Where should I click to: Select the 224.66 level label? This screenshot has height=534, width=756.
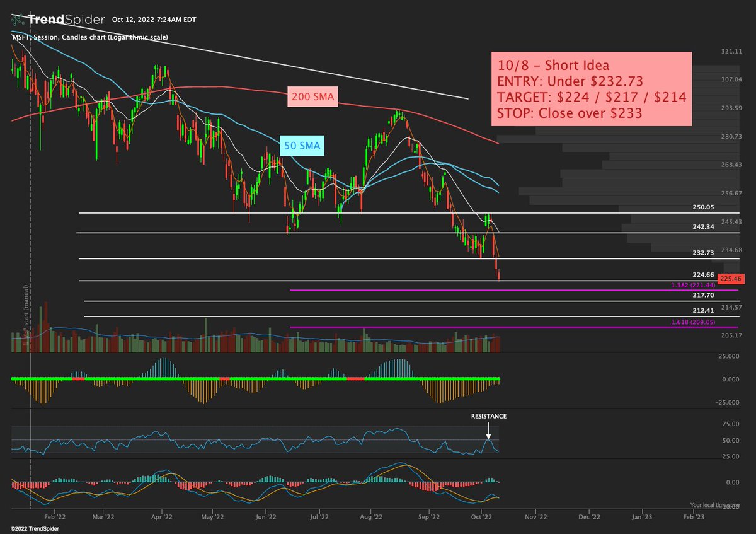(x=703, y=274)
